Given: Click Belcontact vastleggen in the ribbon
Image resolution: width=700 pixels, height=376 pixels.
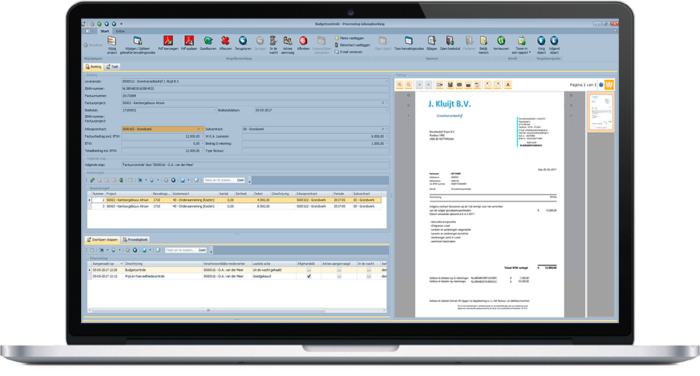Looking at the screenshot, I should 352,45.
